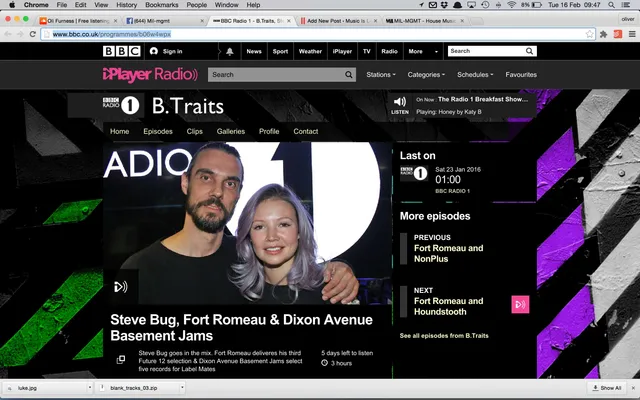
Task: Switch to the MIL-MGMT House Music tab
Action: (x=424, y=21)
